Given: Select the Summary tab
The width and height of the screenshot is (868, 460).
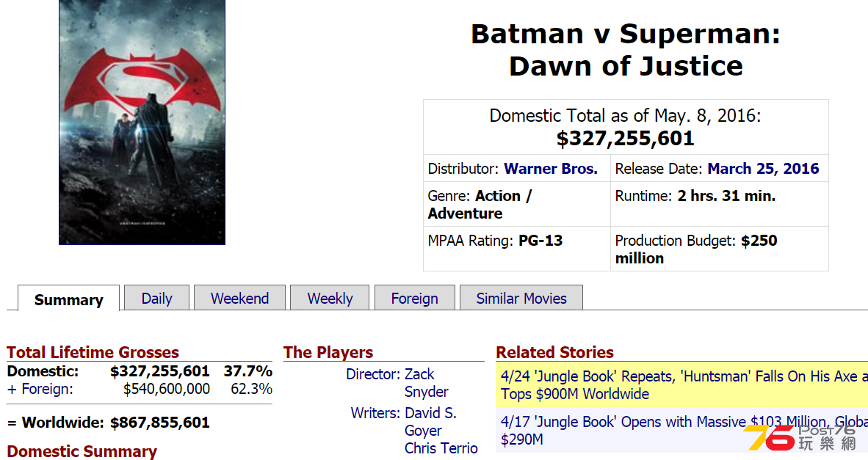Looking at the screenshot, I should point(68,299).
